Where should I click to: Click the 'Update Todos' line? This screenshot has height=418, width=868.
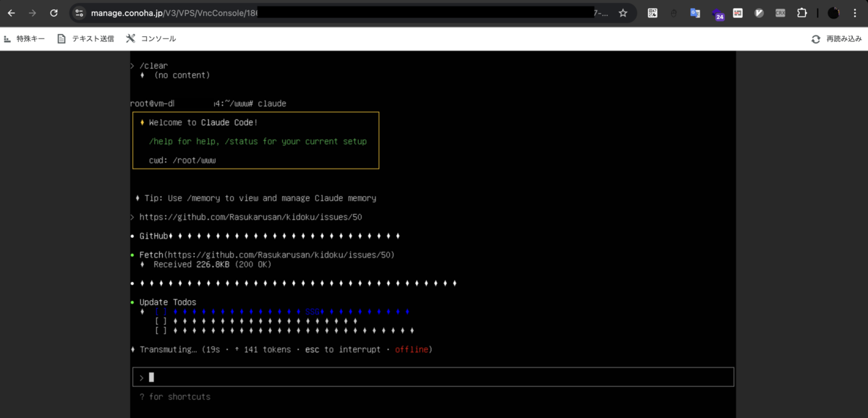pos(168,302)
